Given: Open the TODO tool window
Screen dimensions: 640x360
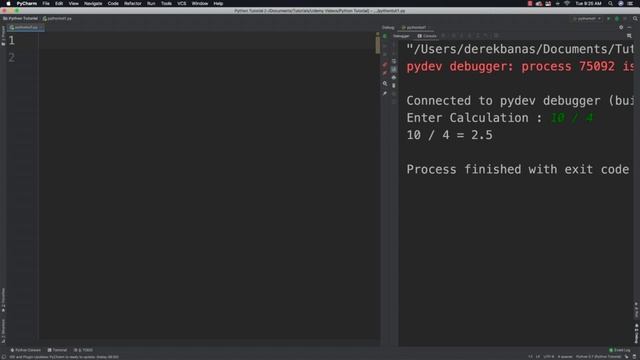Looking at the screenshot, I should [83, 350].
